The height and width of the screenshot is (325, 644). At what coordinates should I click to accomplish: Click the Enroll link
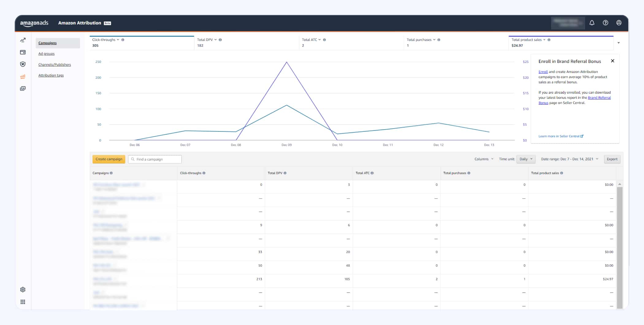(543, 72)
